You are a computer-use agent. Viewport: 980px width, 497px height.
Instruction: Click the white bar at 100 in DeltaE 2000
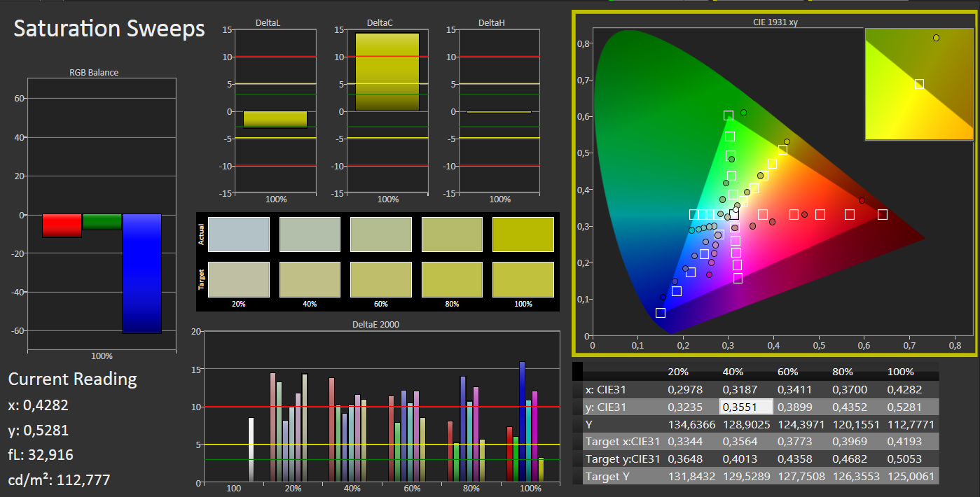pyautogui.click(x=251, y=449)
